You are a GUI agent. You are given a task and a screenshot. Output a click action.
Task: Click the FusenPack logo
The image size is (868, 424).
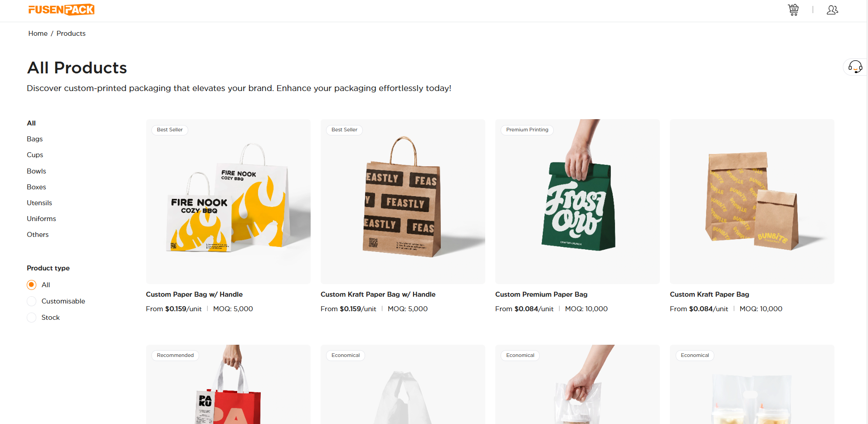click(61, 10)
